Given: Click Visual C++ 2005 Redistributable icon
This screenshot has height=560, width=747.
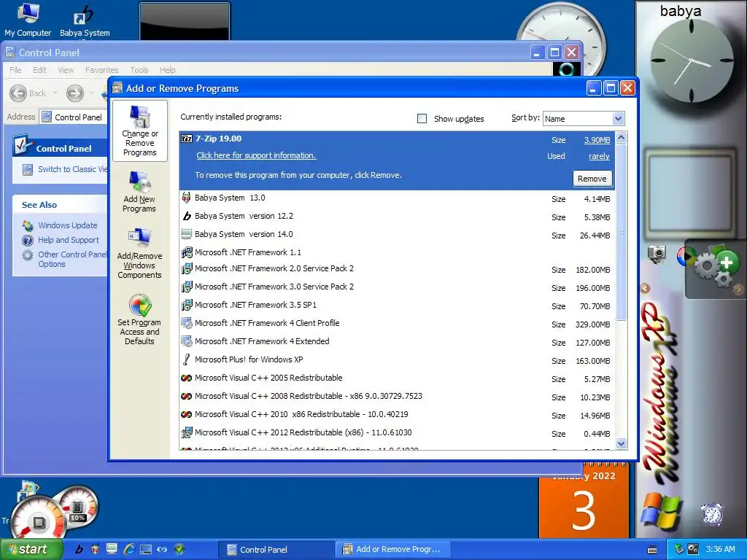Looking at the screenshot, I should [x=187, y=378].
